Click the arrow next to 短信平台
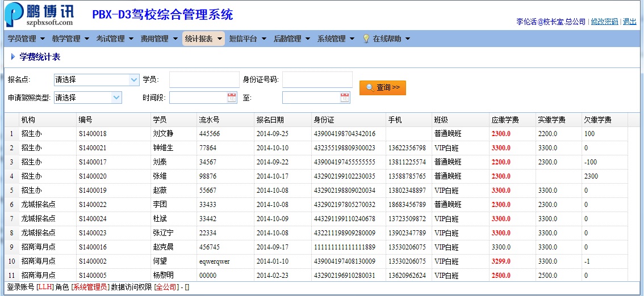 point(264,39)
